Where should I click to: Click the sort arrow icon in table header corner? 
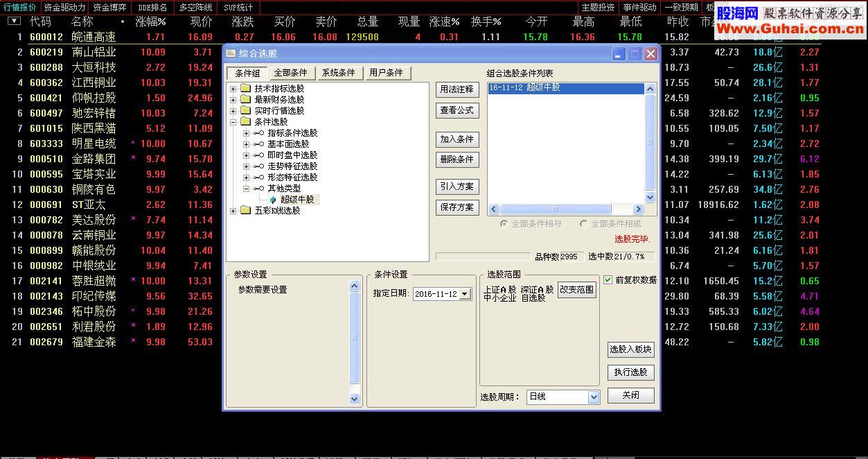coord(14,21)
